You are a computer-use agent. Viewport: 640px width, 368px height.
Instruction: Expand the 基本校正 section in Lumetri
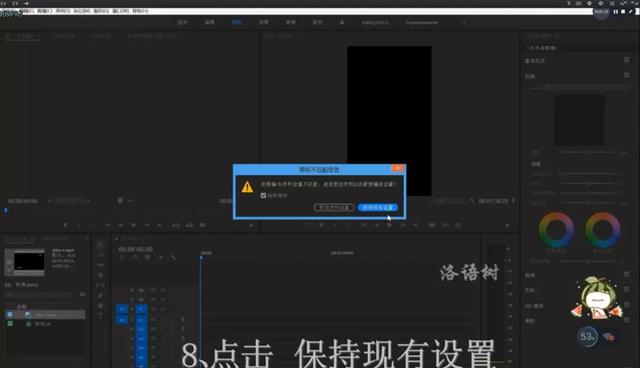535,61
